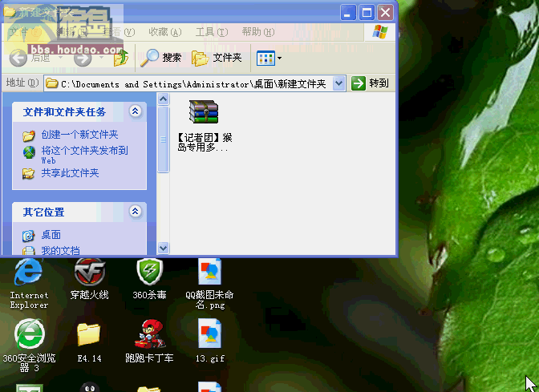539x392 pixels.
Task: Close the 新建文件夹 window
Action: point(385,13)
